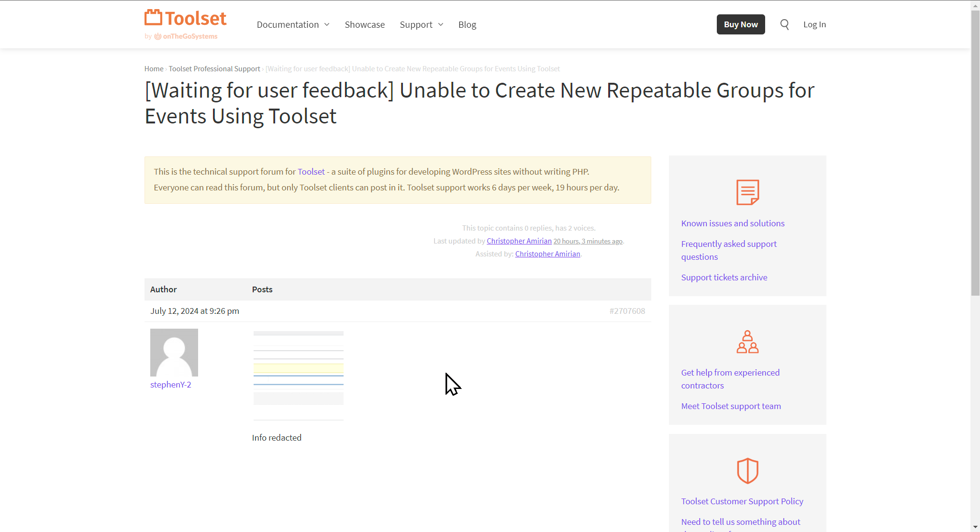Click stephenY-2 avatar image
980x532 pixels.
coord(174,353)
